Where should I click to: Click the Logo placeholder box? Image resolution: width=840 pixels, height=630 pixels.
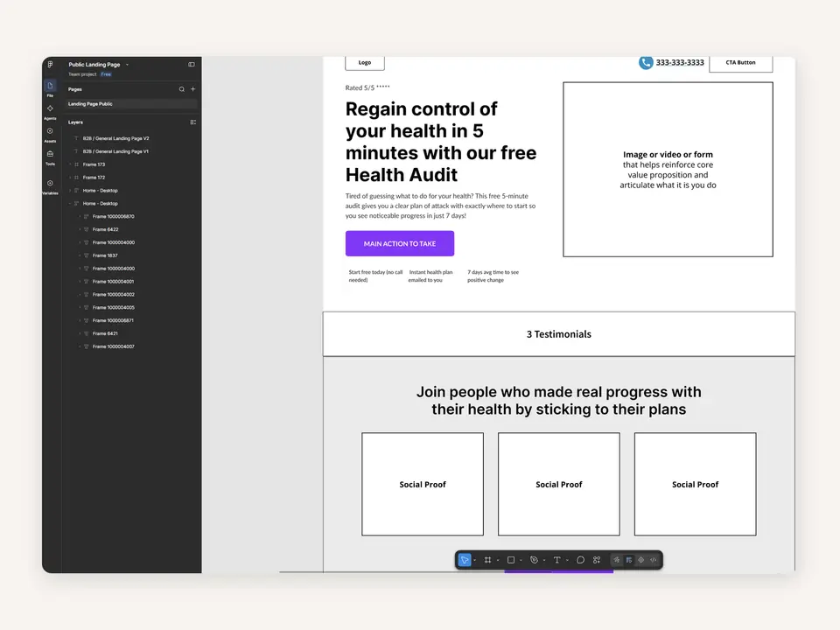click(365, 63)
